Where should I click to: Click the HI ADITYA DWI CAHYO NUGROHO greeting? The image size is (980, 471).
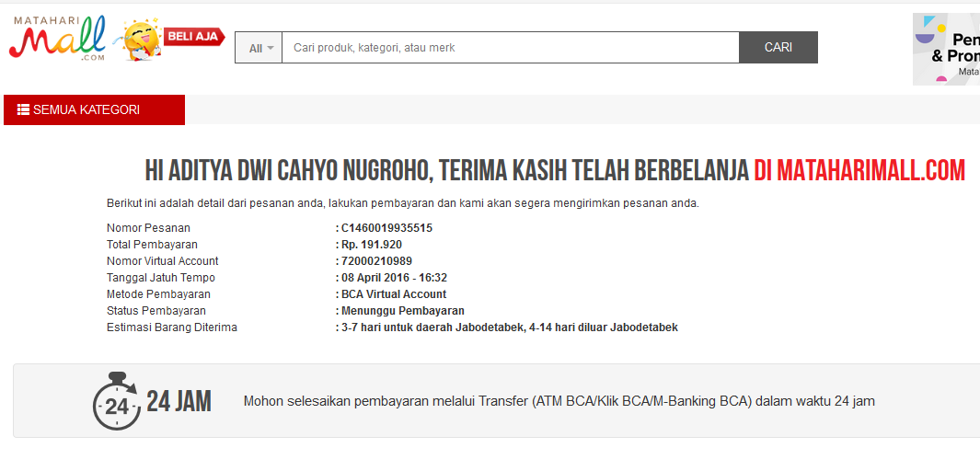click(289, 170)
